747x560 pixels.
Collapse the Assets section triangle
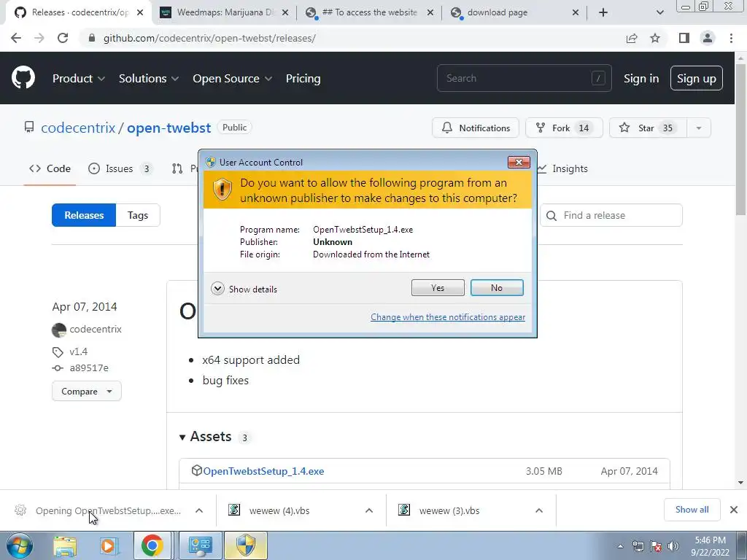click(182, 437)
